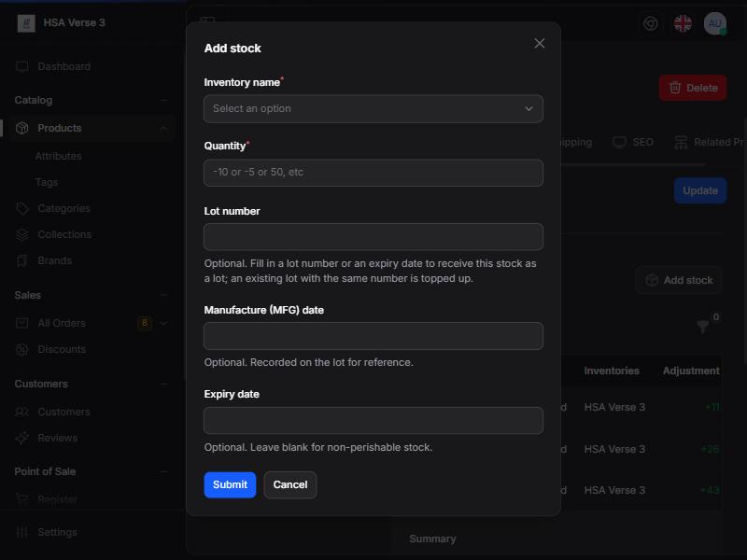
Task: Submit the Add stock form
Action: (230, 484)
